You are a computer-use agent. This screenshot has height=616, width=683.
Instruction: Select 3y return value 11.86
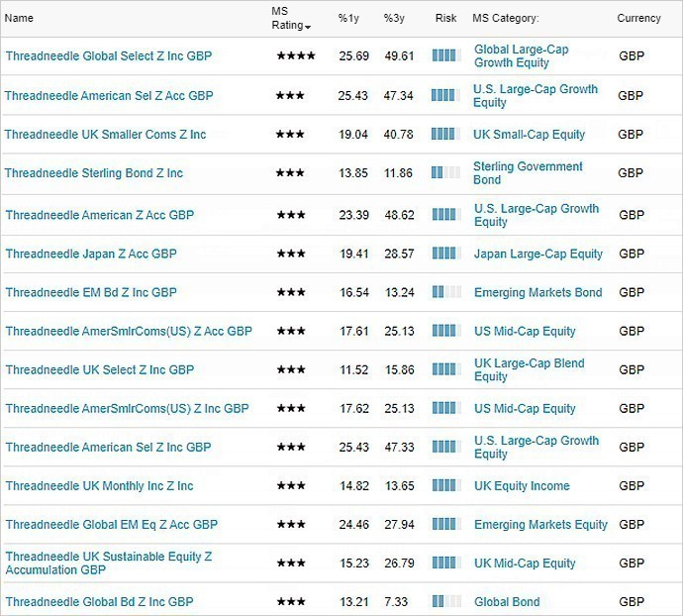(398, 173)
